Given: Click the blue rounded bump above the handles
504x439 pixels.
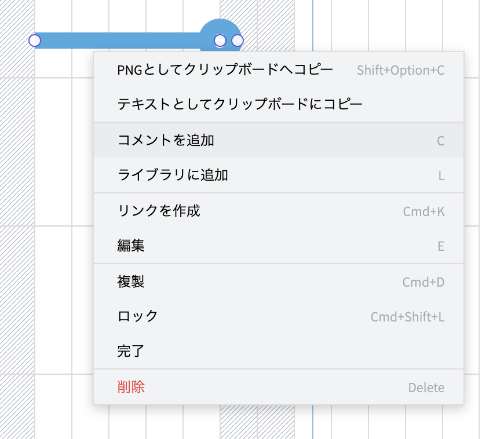Looking at the screenshot, I should (x=220, y=27).
